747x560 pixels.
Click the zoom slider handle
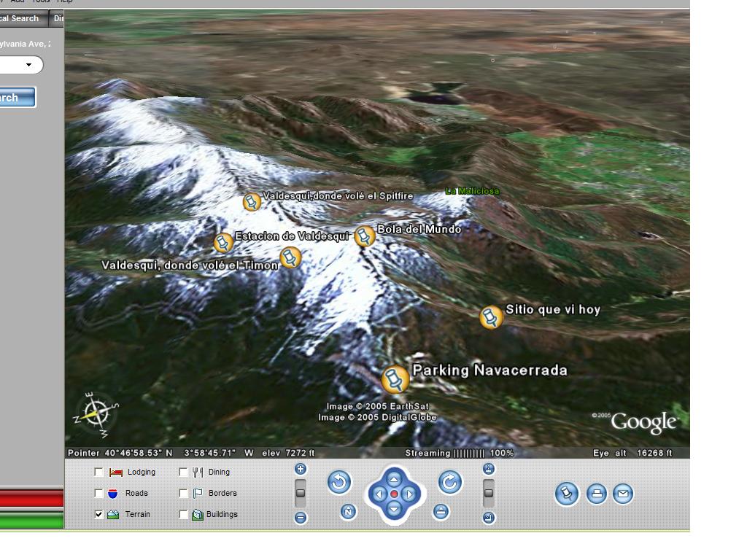(300, 494)
